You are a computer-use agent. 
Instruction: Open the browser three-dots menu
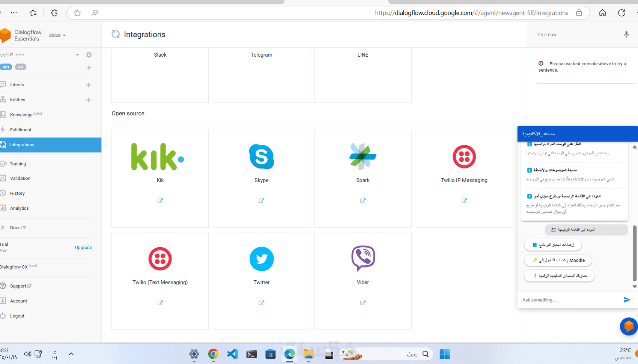click(x=14, y=13)
